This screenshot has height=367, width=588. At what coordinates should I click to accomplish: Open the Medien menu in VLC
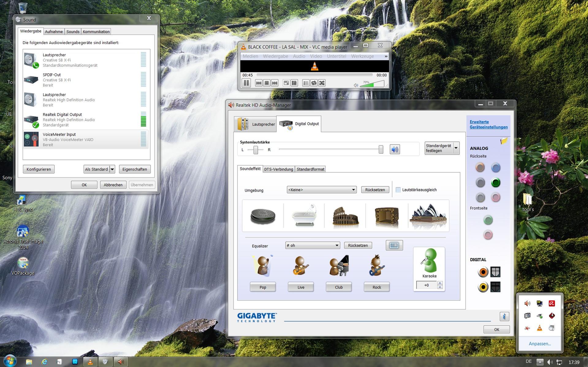tap(250, 56)
